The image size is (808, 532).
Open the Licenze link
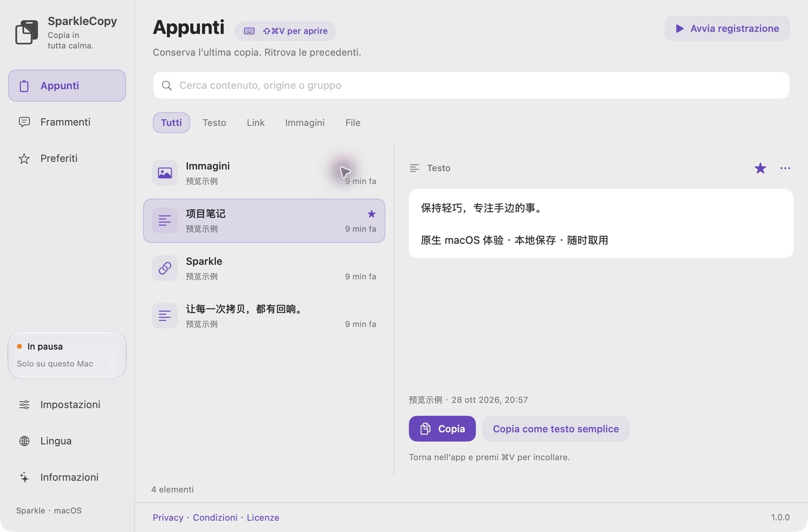click(x=263, y=517)
